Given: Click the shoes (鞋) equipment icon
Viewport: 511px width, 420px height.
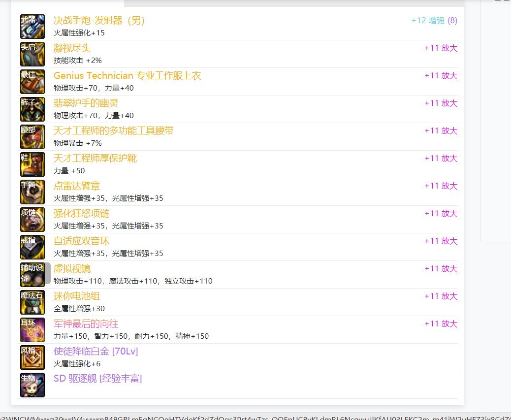Looking at the screenshot, I should 32,164.
